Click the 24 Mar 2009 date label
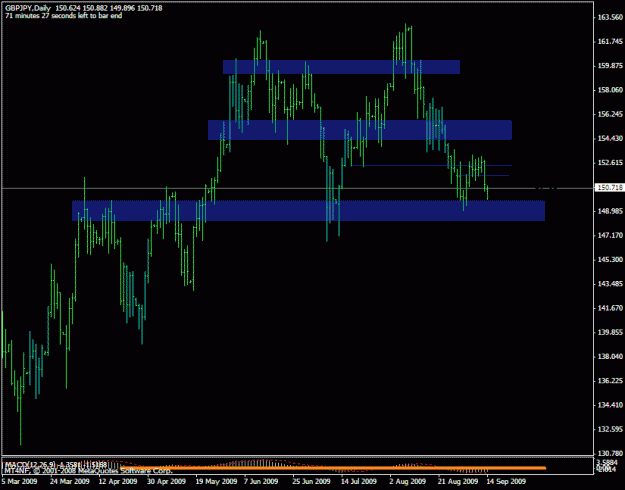Screen dimensions: 625x490 [70, 482]
